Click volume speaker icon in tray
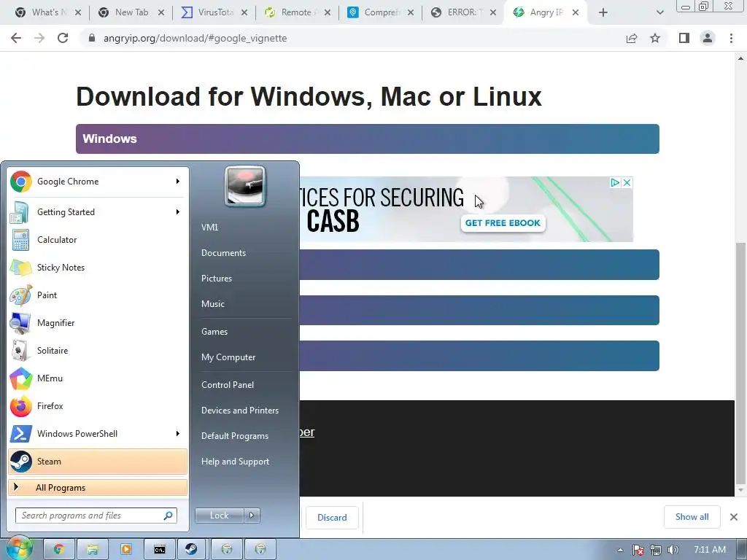The width and height of the screenshot is (747, 560). 673,550
